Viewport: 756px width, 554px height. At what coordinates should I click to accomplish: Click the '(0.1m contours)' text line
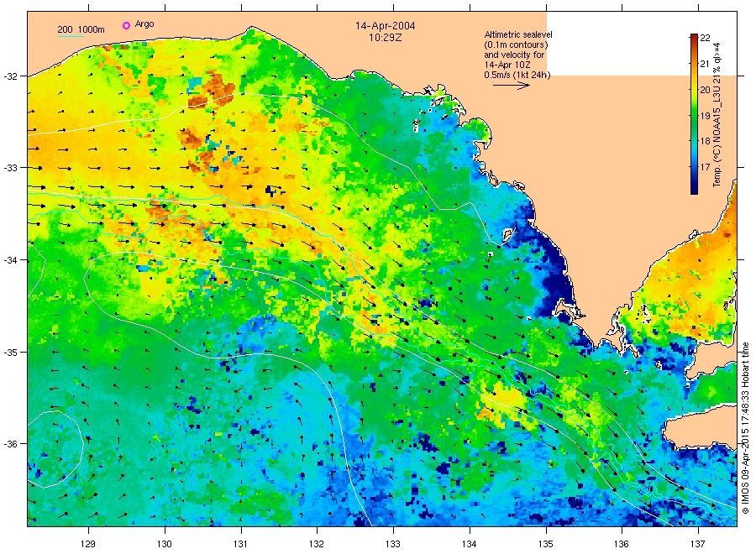click(x=516, y=44)
